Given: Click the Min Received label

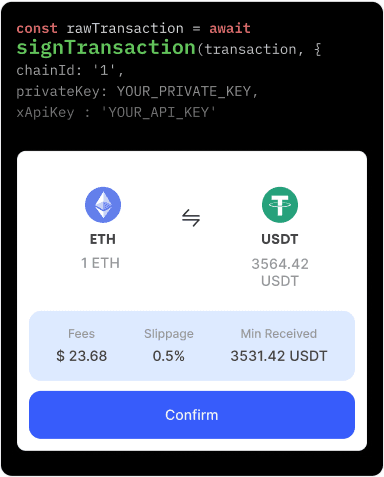Looking at the screenshot, I should tap(279, 334).
